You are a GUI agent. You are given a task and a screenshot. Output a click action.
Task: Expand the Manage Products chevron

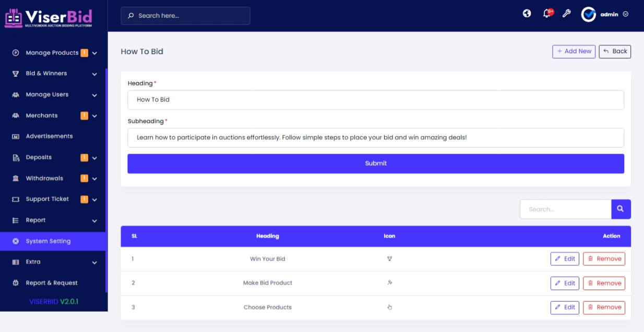(94, 53)
